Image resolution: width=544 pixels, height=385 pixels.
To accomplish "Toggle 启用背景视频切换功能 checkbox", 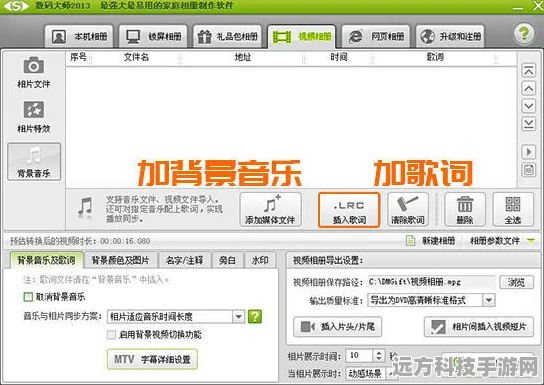I will tap(111, 335).
